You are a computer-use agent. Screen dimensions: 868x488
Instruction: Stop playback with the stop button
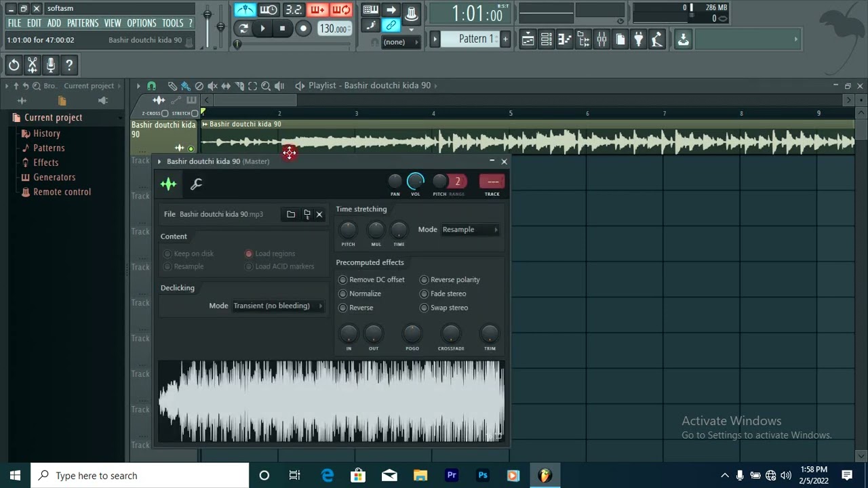click(x=282, y=28)
